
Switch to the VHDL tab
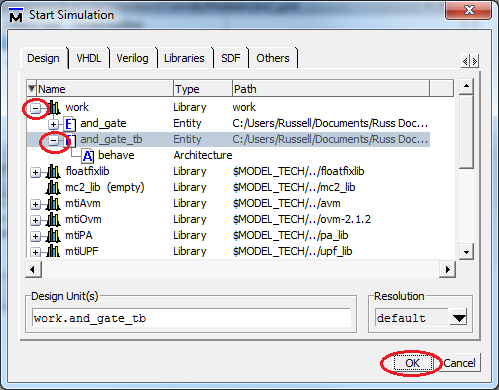click(x=89, y=58)
